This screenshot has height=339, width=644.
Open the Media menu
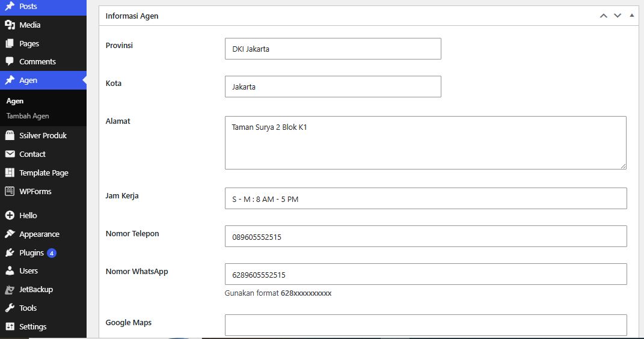point(43,25)
